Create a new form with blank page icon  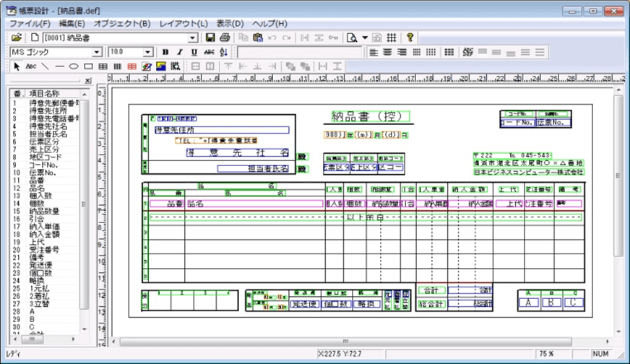pyautogui.click(x=35, y=38)
